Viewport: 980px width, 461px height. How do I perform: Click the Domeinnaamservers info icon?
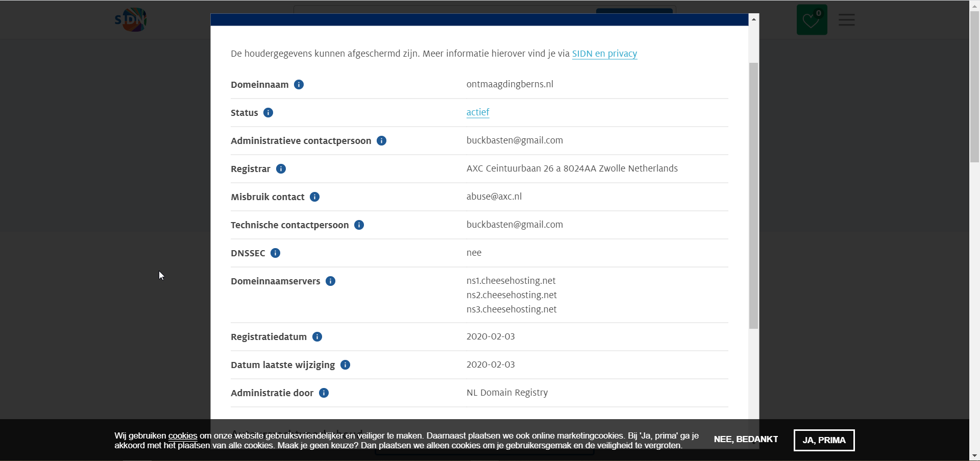[x=330, y=281]
